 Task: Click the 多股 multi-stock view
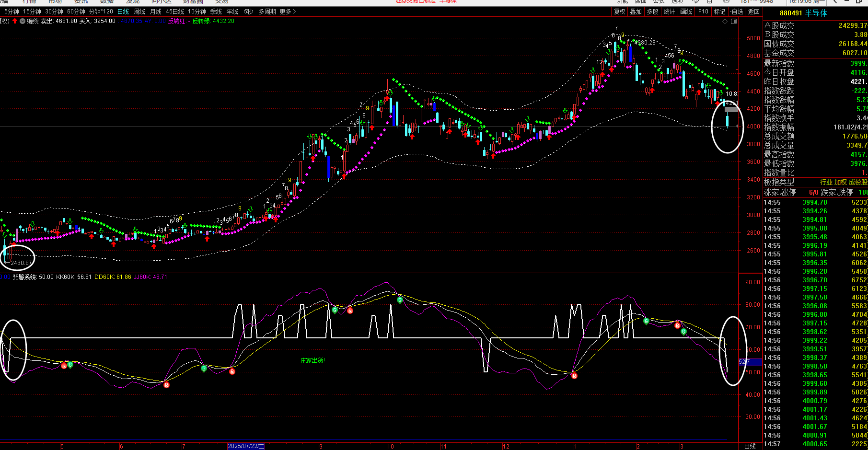[x=652, y=12]
